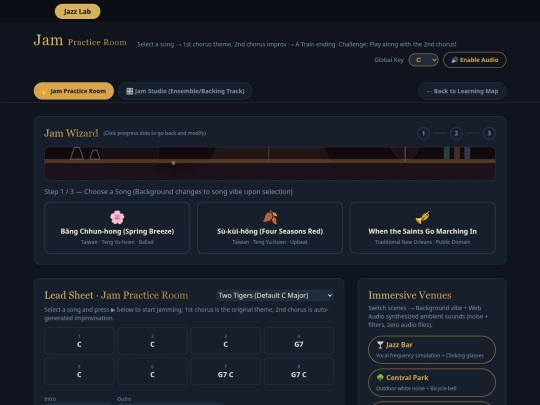Screen dimensions: 540x405
Task: Jump to wizard progress dot 3
Action: tap(489, 133)
